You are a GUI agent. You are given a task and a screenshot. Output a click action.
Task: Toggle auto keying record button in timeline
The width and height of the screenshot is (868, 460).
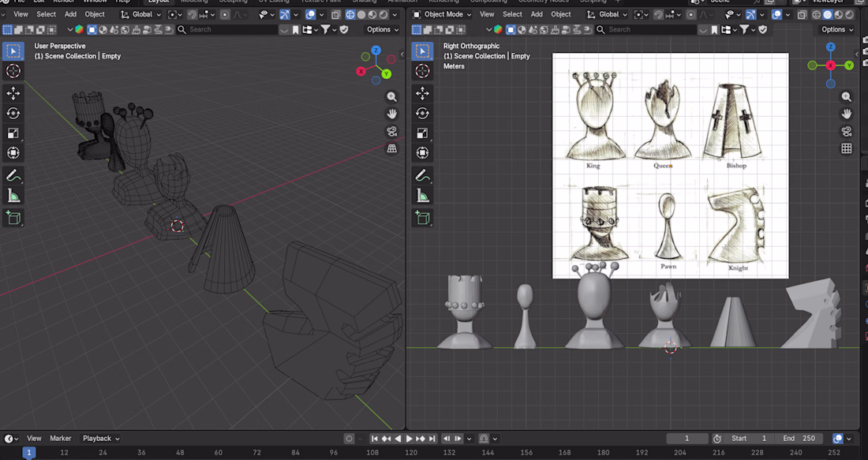(349, 439)
